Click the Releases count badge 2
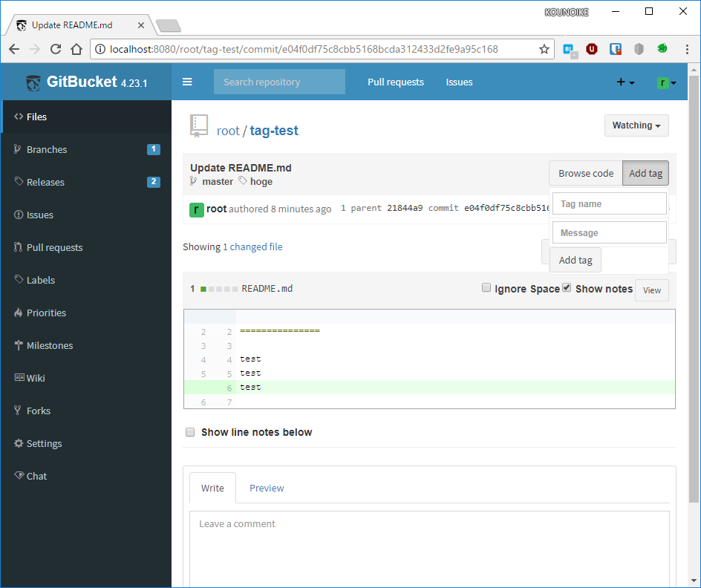The width and height of the screenshot is (701, 588). tap(153, 182)
